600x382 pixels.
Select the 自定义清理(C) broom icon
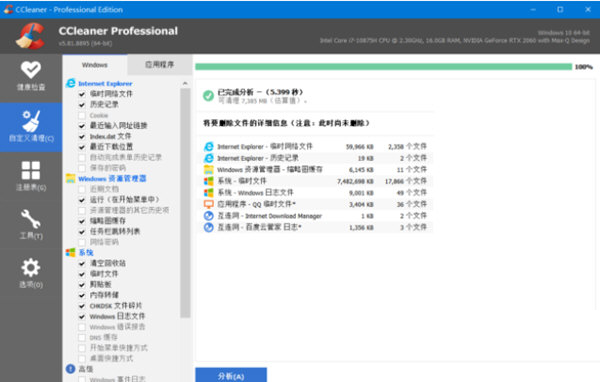[x=31, y=121]
